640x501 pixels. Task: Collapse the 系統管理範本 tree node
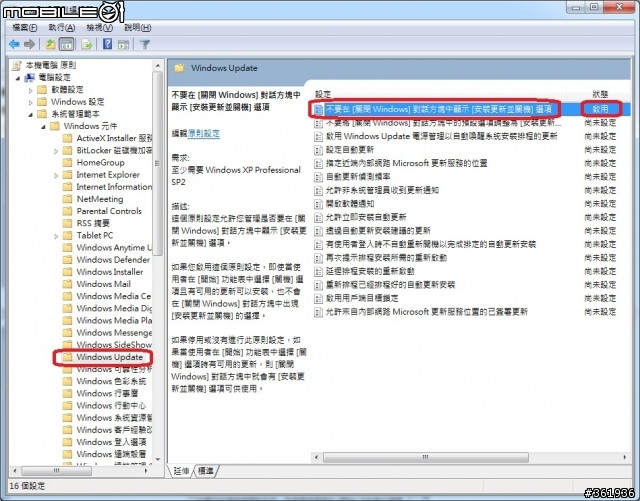(x=30, y=114)
